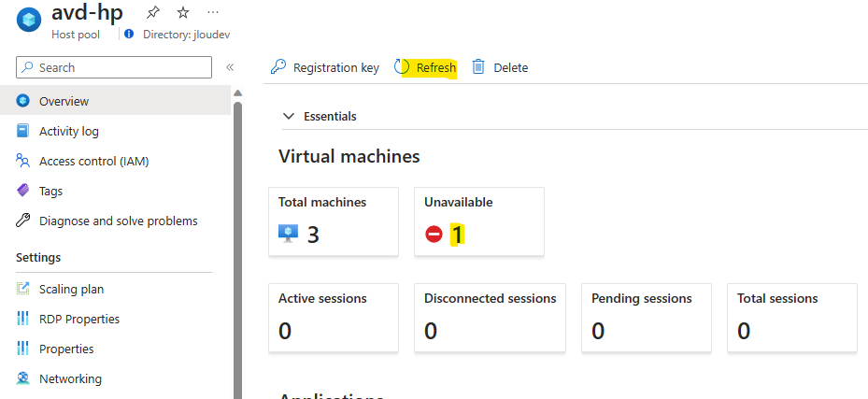This screenshot has height=399, width=868.
Task: Click the sidebar vertical scrollbar thumb
Action: (238, 249)
